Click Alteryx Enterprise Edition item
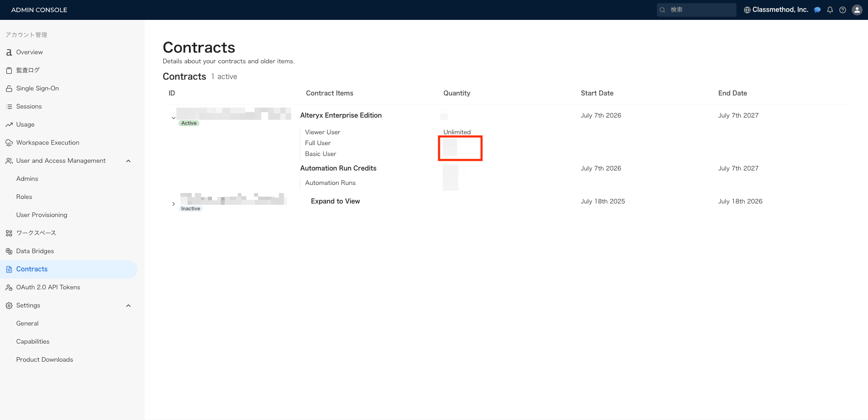The height and width of the screenshot is (420, 868). click(x=341, y=115)
